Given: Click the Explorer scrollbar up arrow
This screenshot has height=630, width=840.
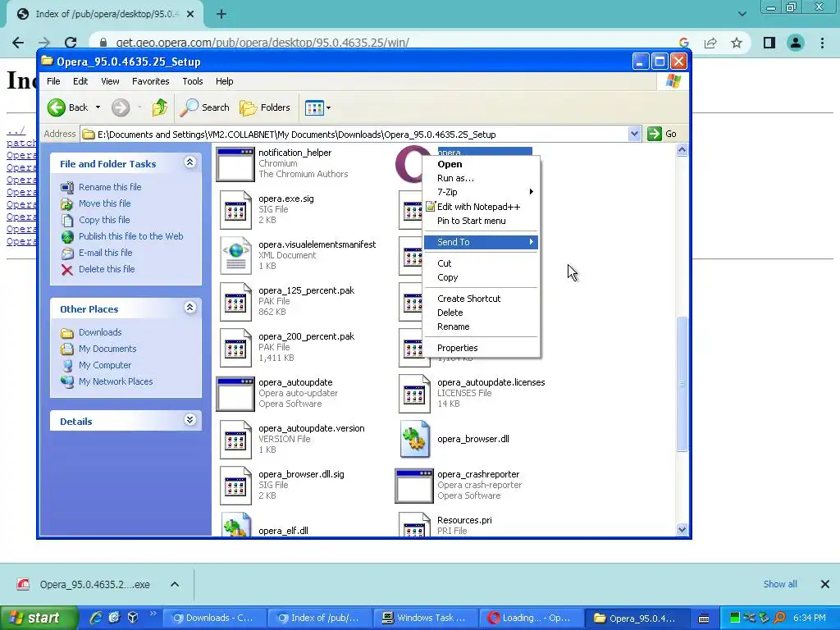Looking at the screenshot, I should pyautogui.click(x=682, y=150).
